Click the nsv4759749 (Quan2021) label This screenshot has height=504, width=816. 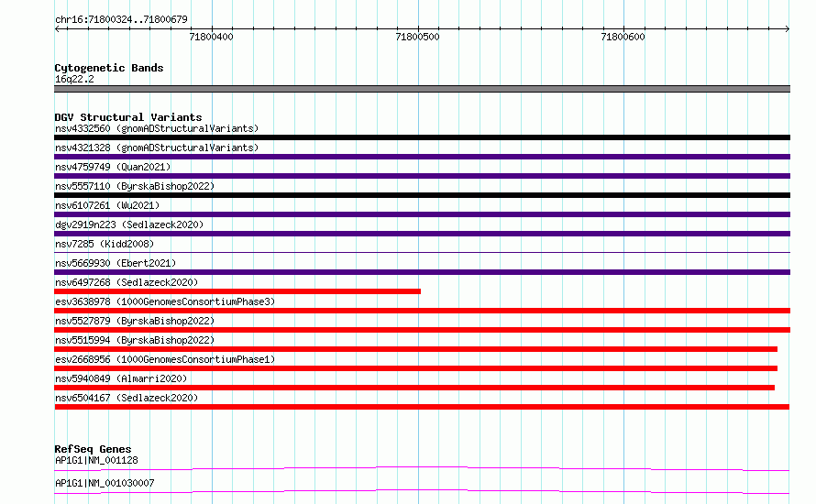coord(113,167)
